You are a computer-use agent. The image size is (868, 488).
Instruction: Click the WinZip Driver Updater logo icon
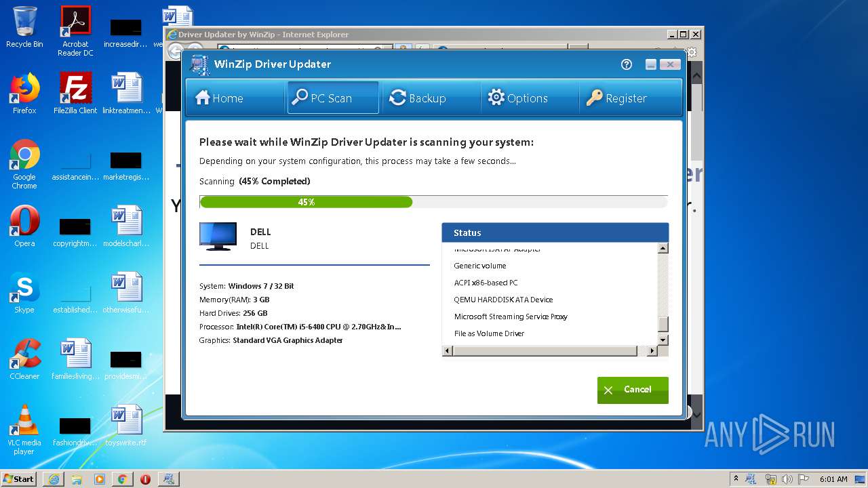[199, 64]
